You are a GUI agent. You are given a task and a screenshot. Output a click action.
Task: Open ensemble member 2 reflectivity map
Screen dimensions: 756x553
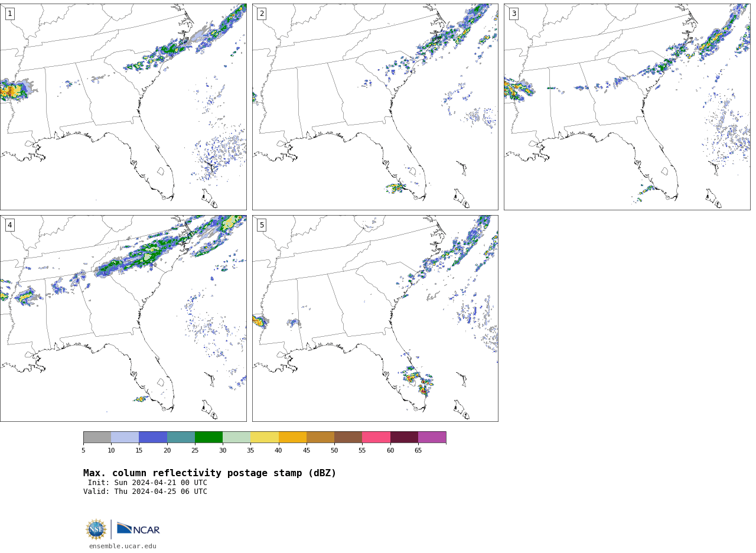tap(375, 107)
